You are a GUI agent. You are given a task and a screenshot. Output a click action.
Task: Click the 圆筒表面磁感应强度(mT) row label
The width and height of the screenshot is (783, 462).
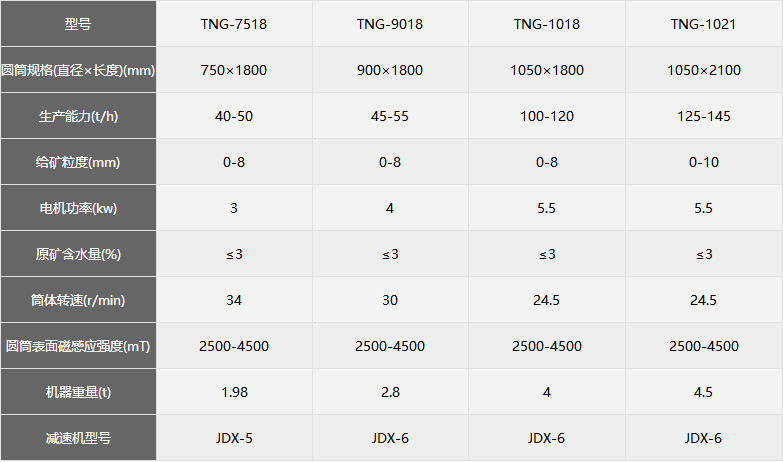point(78,346)
